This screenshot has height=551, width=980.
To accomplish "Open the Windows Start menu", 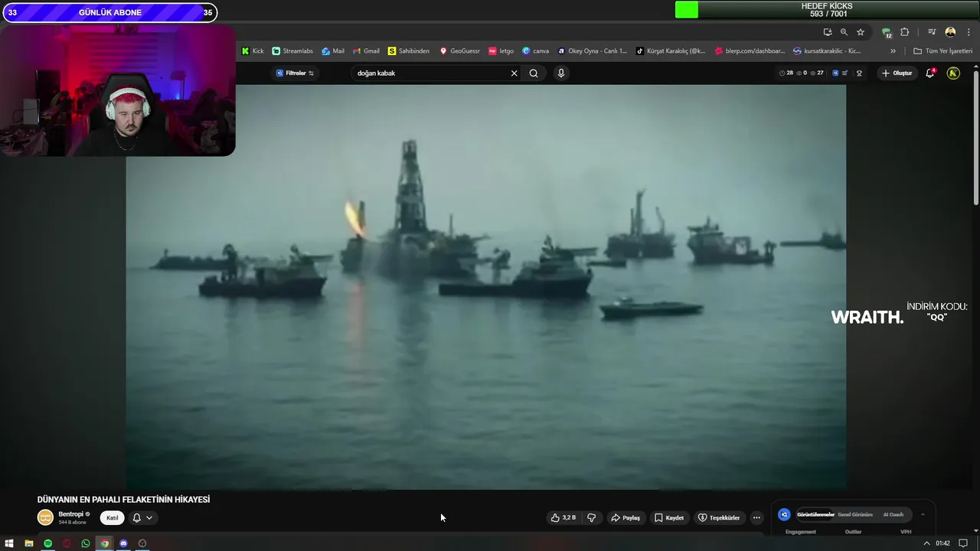I will click(9, 543).
